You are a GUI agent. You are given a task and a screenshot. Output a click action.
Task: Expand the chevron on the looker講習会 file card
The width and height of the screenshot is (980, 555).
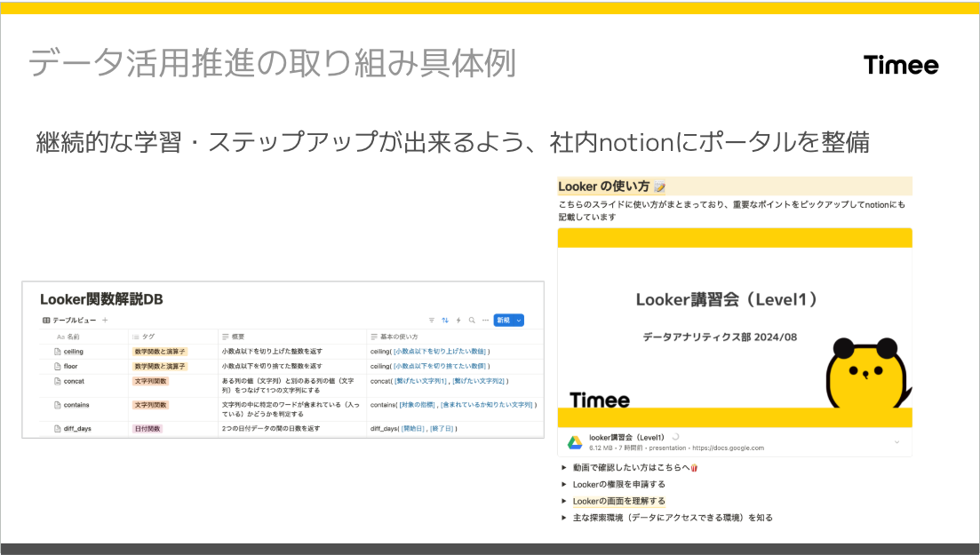pyautogui.click(x=896, y=442)
